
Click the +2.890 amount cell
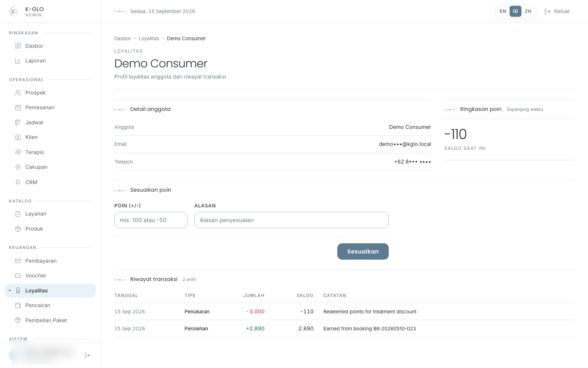click(255, 329)
